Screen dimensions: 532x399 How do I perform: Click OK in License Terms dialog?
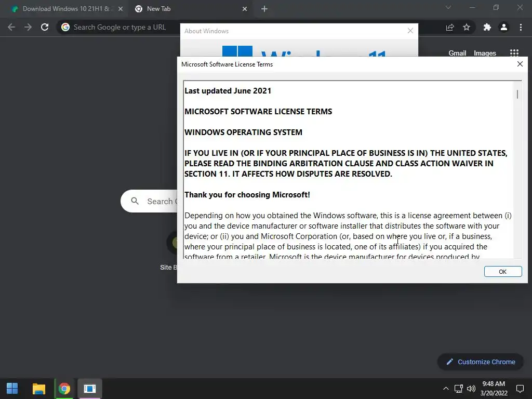pyautogui.click(x=503, y=271)
